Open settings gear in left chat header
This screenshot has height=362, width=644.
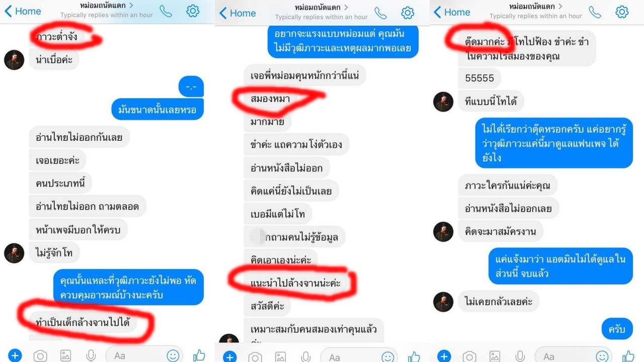[193, 11]
